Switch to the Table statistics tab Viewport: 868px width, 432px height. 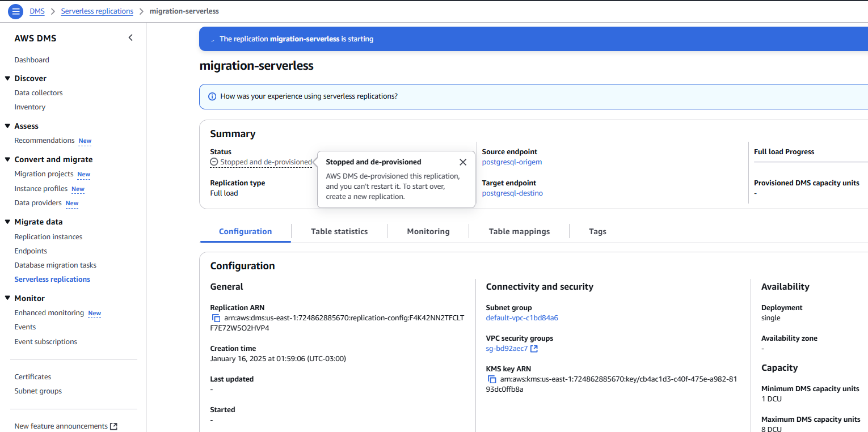339,231
